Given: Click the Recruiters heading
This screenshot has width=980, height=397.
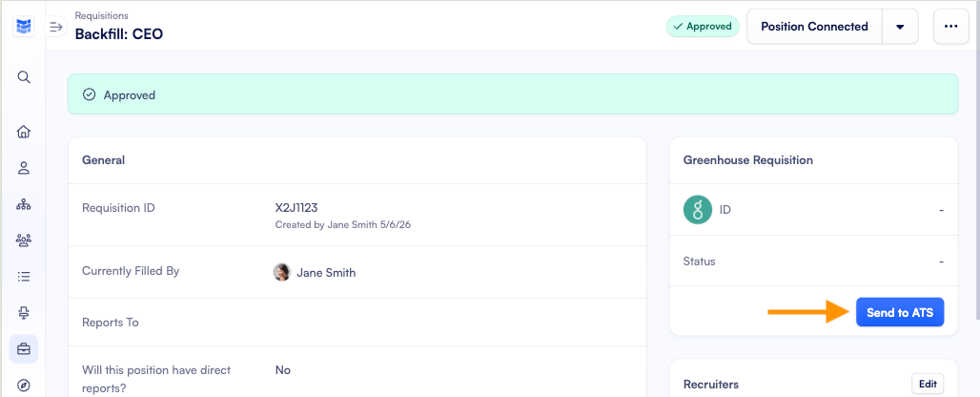Looking at the screenshot, I should [x=710, y=385].
